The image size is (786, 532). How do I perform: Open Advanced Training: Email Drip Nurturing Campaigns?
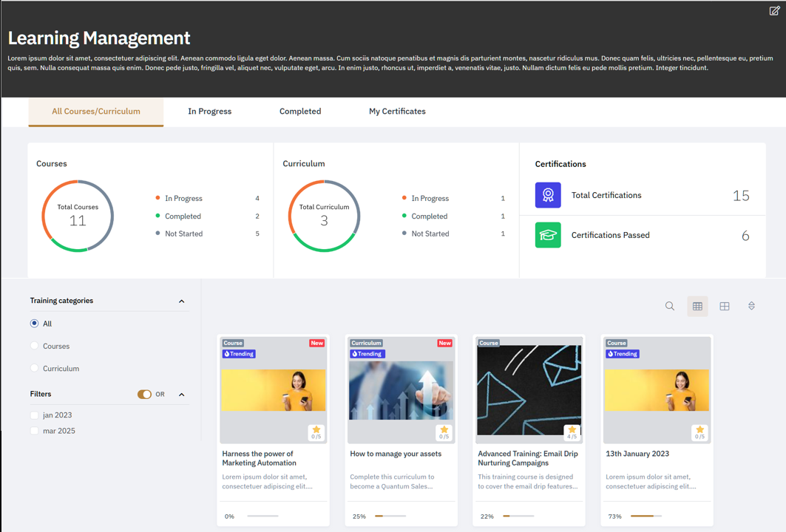(x=528, y=458)
